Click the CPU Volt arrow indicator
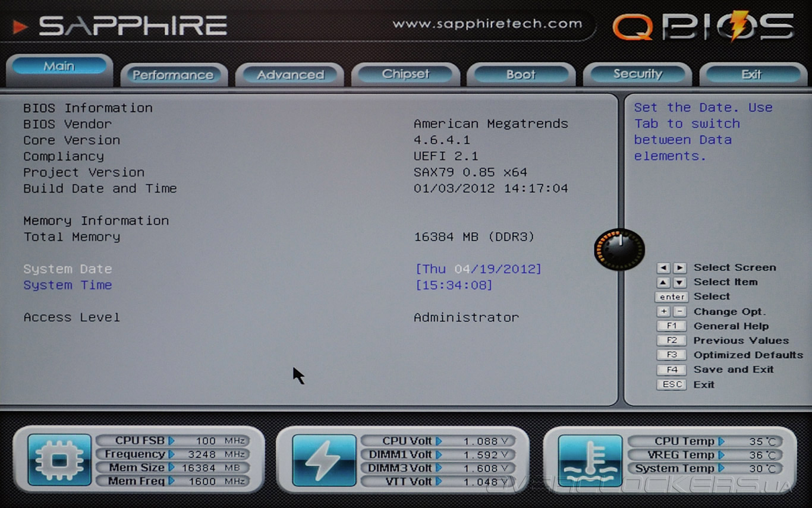This screenshot has height=508, width=812. point(439,441)
